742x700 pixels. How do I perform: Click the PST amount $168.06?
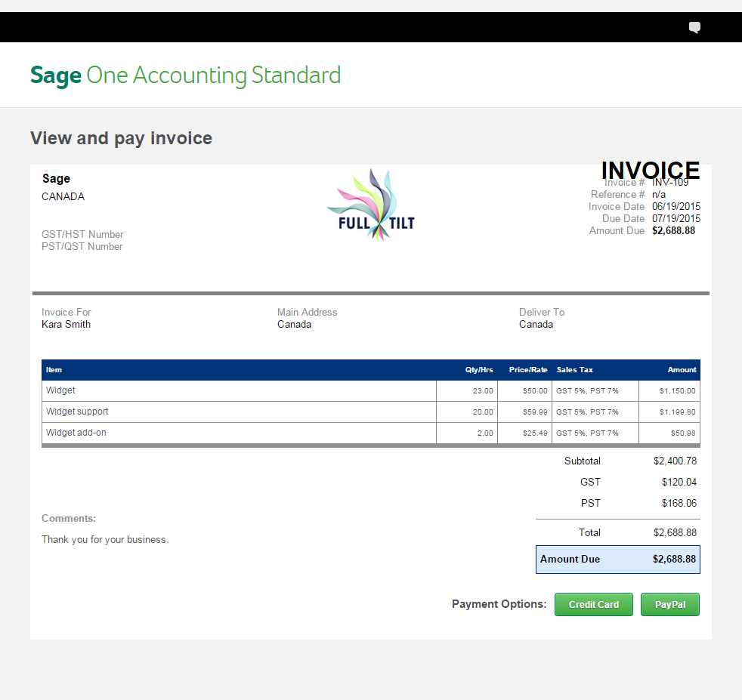(x=679, y=503)
